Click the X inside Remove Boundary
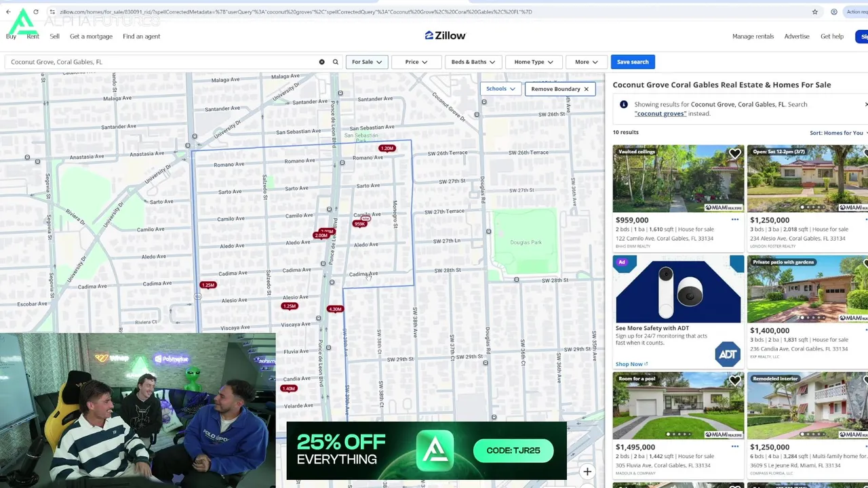Image resolution: width=868 pixels, height=488 pixels. pos(586,89)
